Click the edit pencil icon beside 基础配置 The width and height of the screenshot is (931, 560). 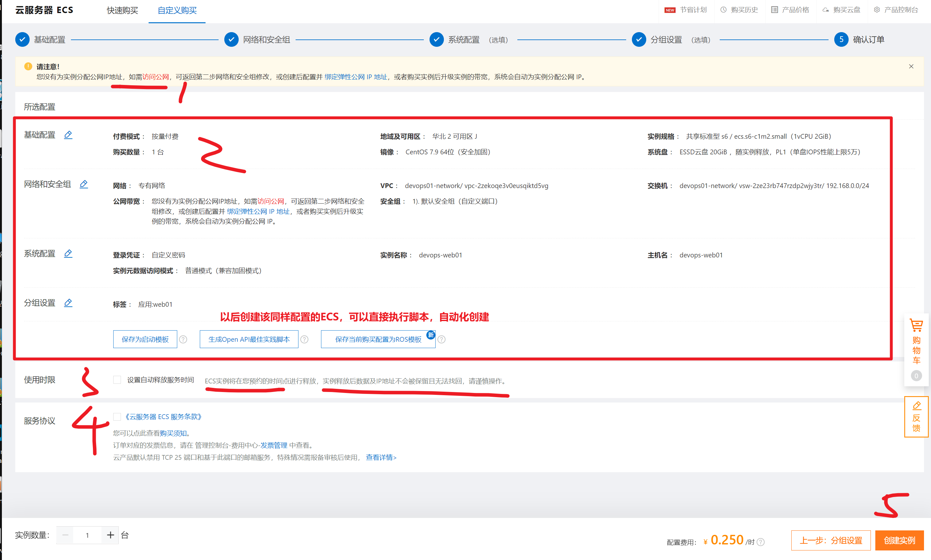coord(68,135)
